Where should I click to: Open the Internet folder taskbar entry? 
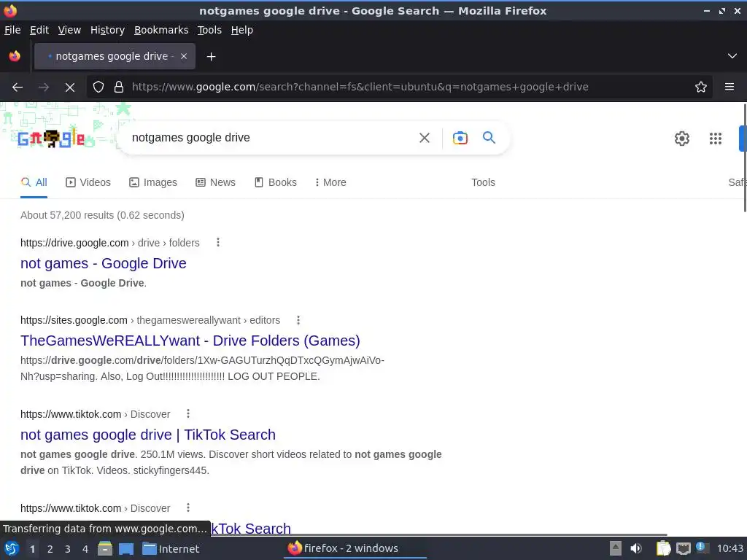tap(171, 549)
